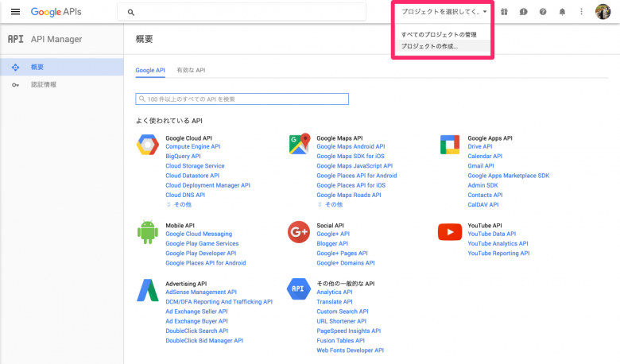Open the BigQuery API link

click(x=183, y=156)
